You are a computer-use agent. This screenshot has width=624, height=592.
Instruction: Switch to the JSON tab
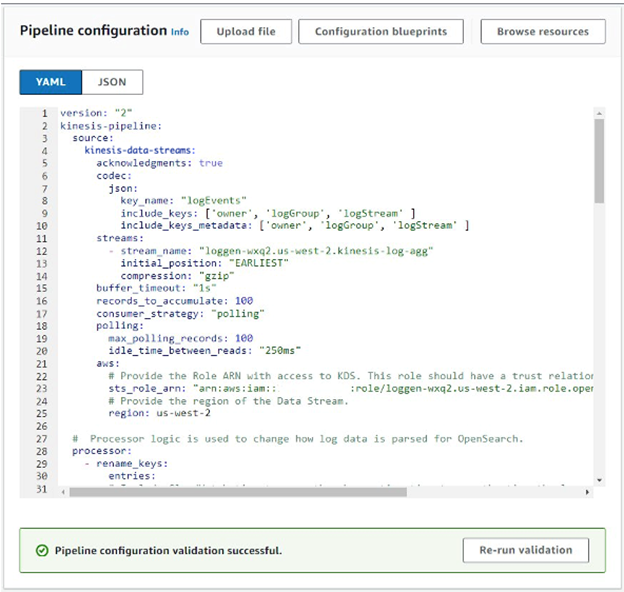pyautogui.click(x=112, y=82)
